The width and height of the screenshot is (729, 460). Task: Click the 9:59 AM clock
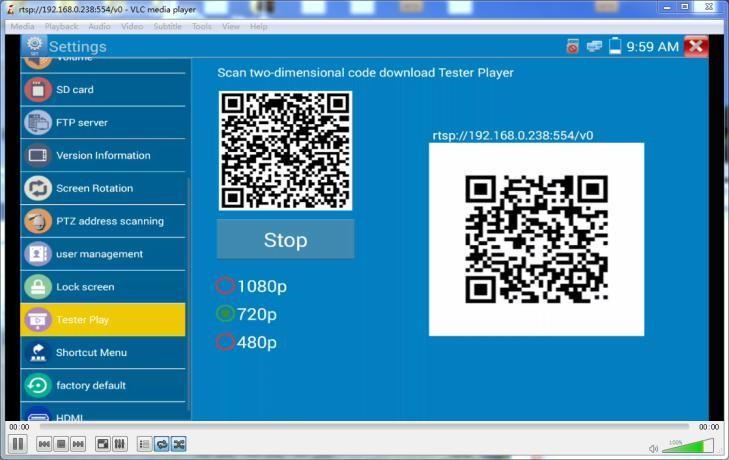click(652, 47)
